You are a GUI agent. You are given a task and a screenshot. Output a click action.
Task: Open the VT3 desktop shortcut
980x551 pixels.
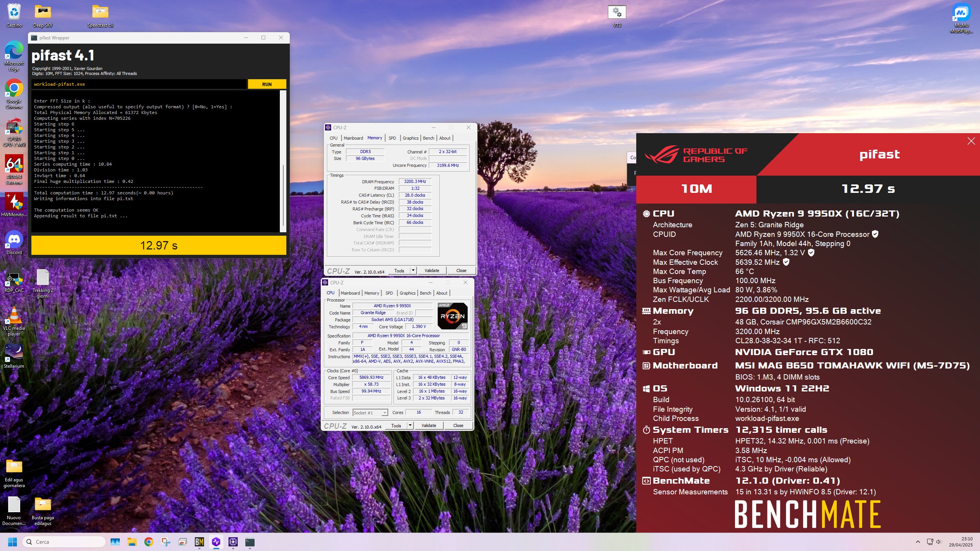pos(617,15)
